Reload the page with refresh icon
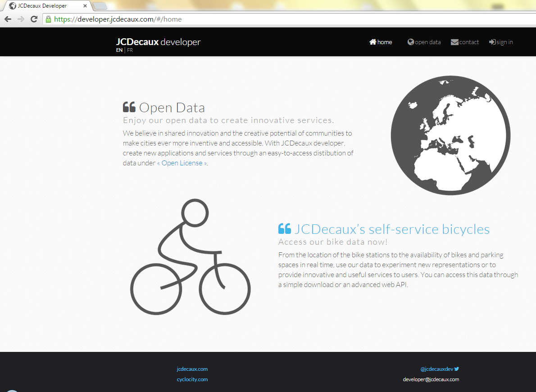The height and width of the screenshot is (392, 536). point(34,19)
